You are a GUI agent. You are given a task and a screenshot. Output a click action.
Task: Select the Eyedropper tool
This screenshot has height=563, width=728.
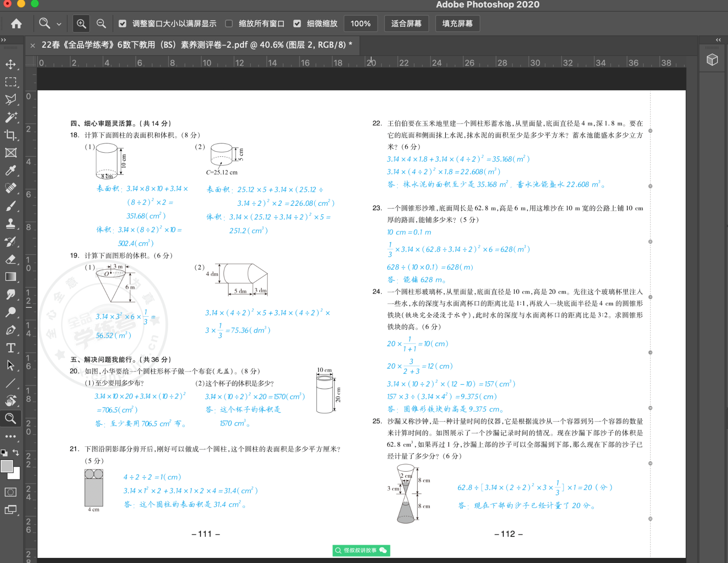tap(11, 170)
